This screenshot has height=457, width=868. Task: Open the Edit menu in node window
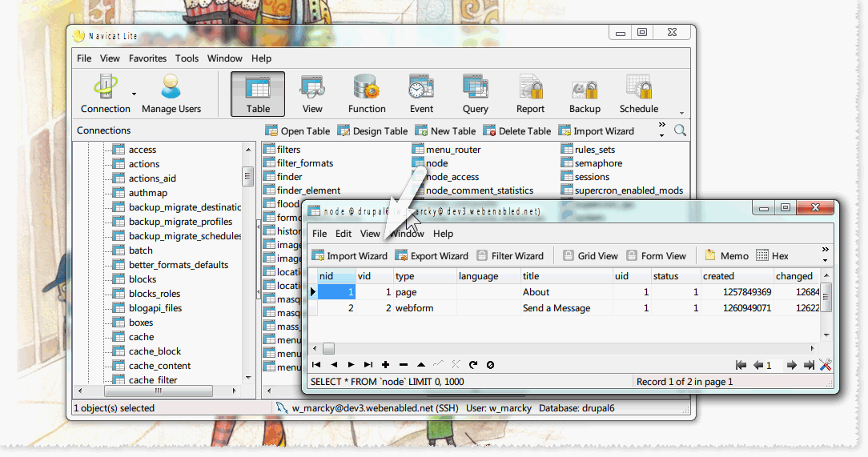tap(344, 234)
